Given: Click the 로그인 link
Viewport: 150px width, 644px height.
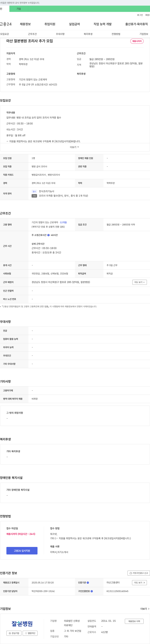Looking at the screenshot, I should point(140,15).
